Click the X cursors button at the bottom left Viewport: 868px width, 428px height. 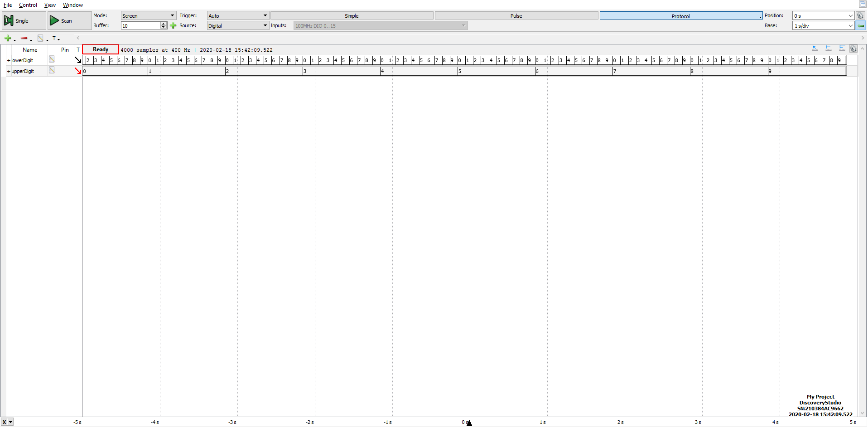(4, 422)
